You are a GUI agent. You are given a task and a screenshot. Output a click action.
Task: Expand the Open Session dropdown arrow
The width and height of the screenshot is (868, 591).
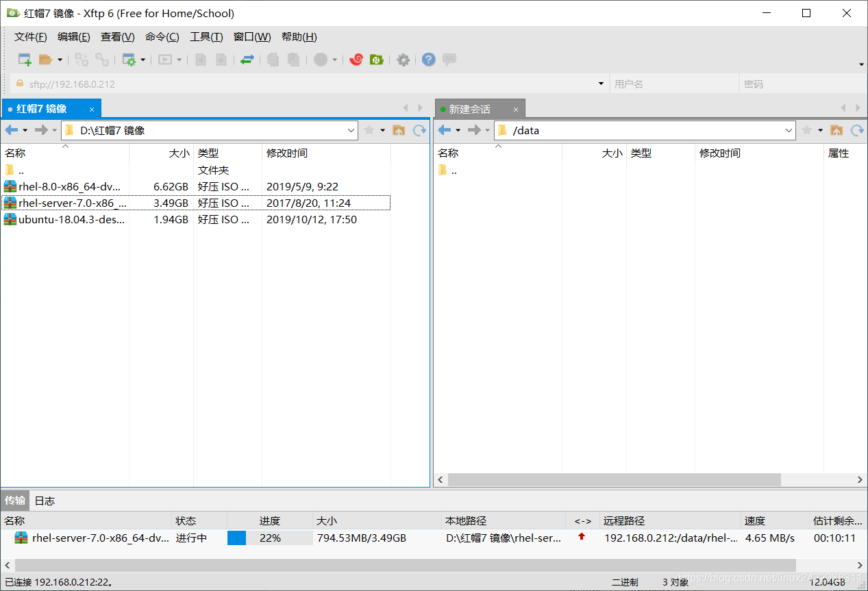click(60, 60)
